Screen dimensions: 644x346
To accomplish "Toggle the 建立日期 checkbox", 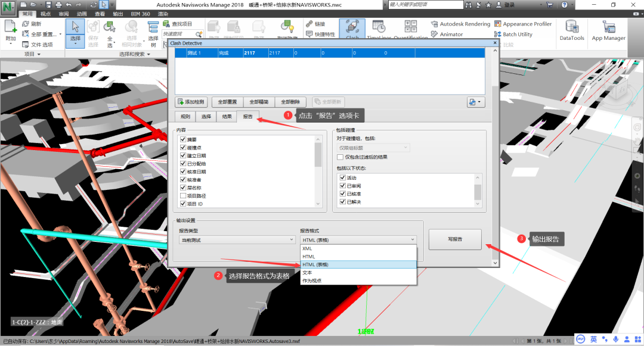I will (183, 155).
